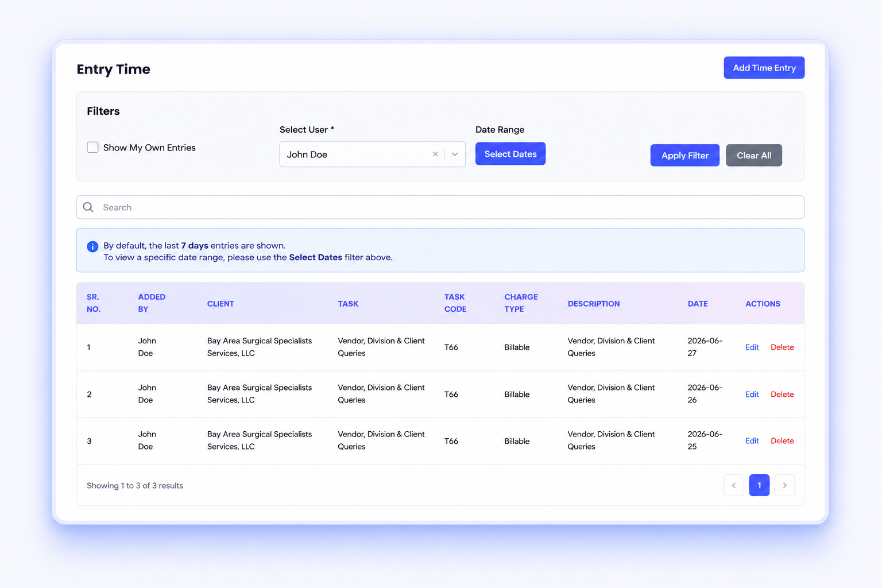Select the date cell 2026-06-26

tap(705, 394)
